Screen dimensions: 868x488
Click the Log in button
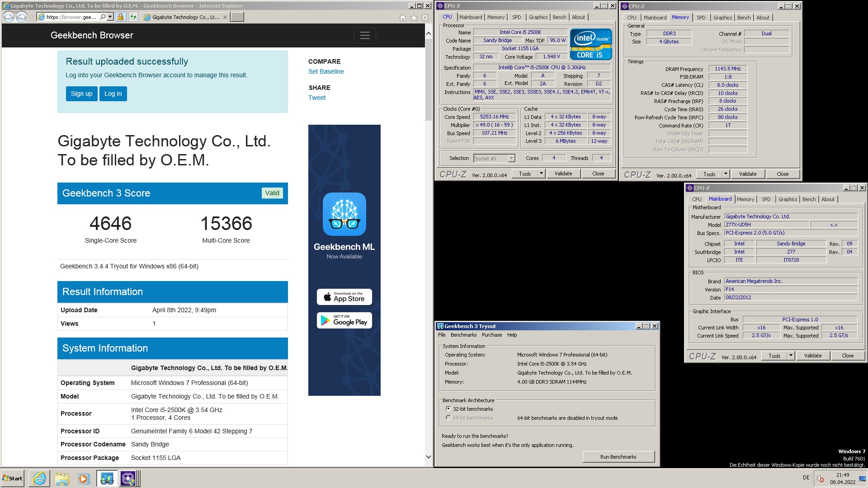tap(113, 94)
